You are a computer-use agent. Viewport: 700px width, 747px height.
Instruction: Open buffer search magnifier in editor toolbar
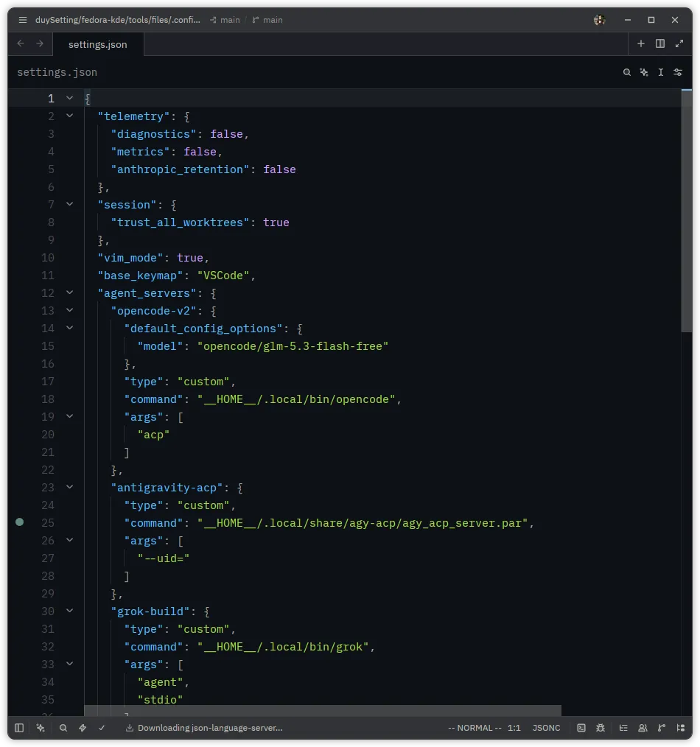(x=627, y=72)
